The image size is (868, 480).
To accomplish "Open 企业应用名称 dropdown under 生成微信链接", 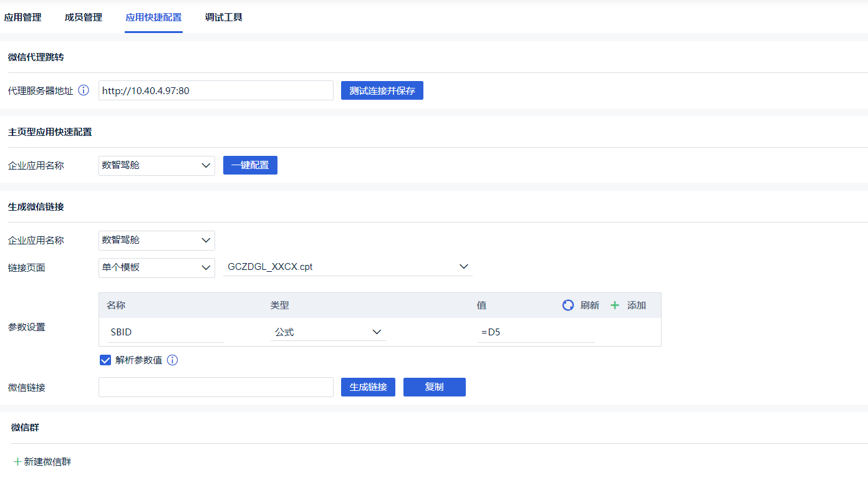I will (x=157, y=240).
